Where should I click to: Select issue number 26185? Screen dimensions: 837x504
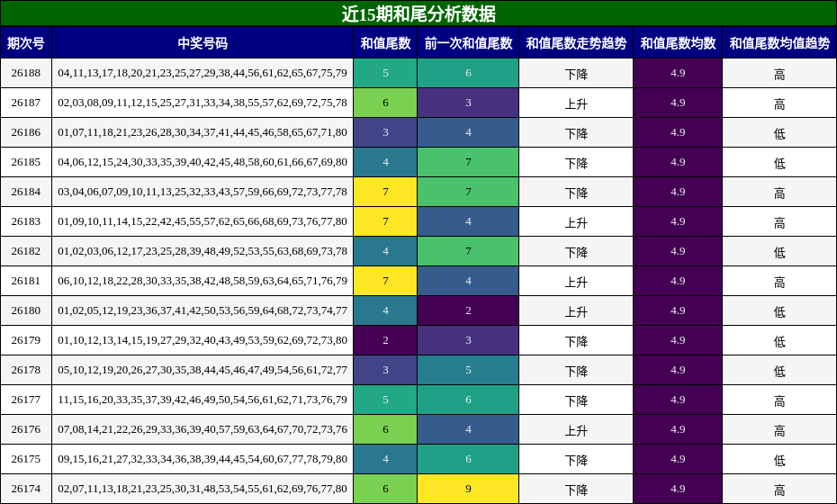(25, 162)
